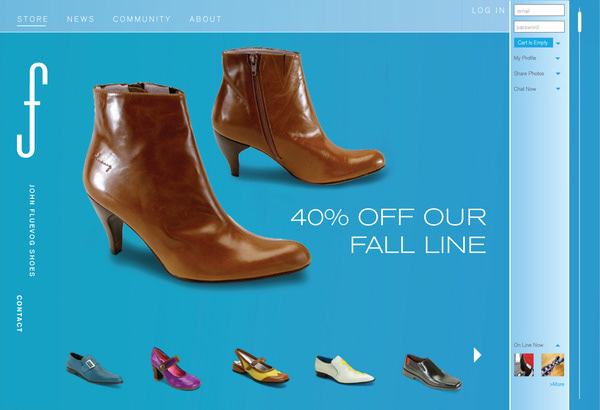The height and width of the screenshot is (410, 600).
Task: Select the purple Mary Jane heel thumbnail
Action: [x=175, y=368]
